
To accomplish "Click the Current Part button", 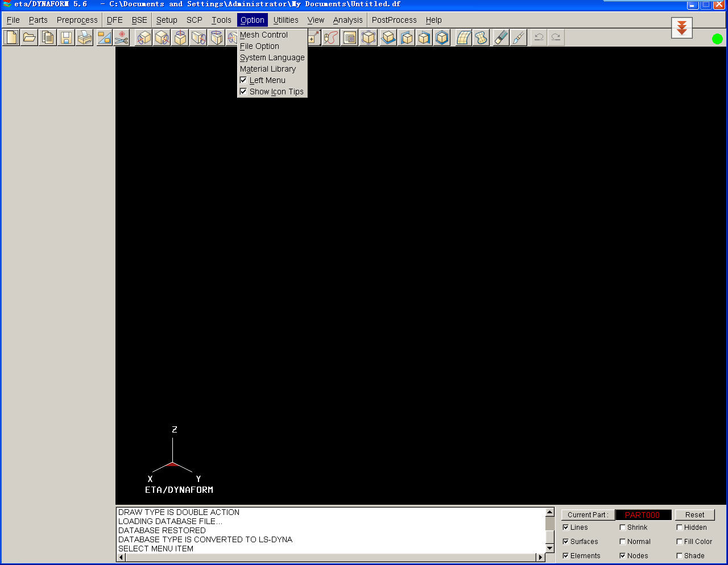I will (588, 515).
